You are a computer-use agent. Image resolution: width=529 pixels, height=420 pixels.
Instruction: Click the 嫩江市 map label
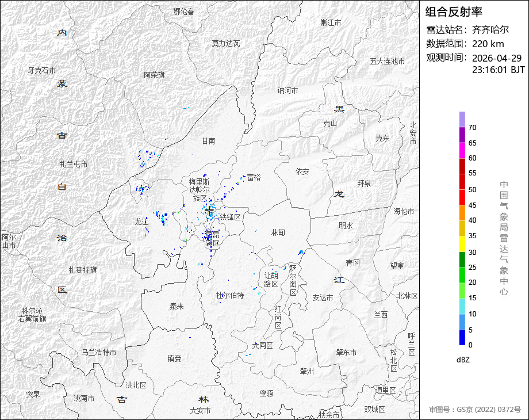pyautogui.click(x=331, y=22)
